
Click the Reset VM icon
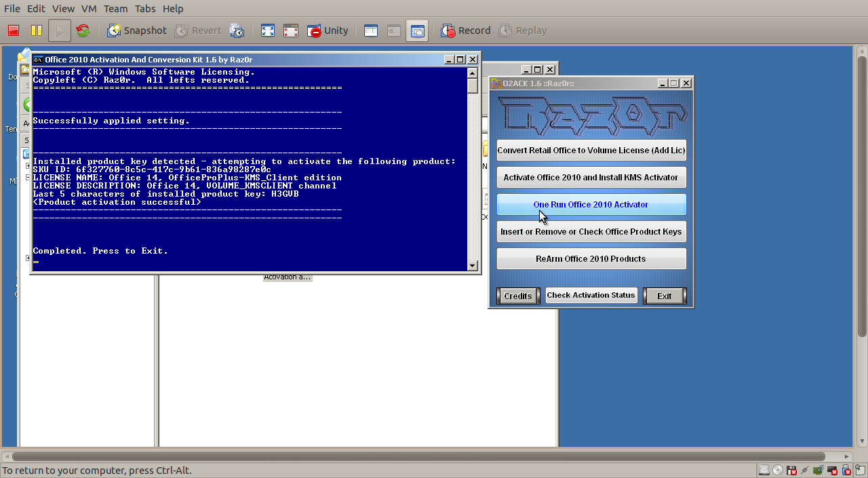tap(83, 31)
